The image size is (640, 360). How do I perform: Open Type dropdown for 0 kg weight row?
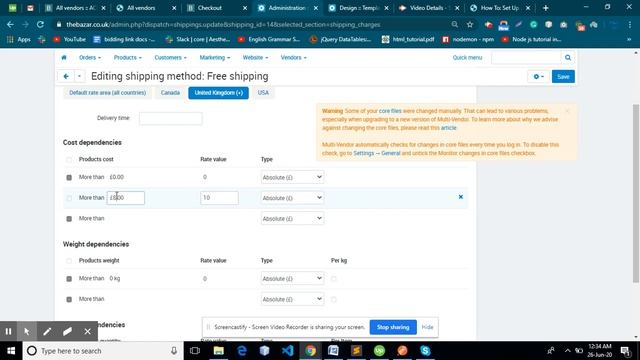pos(292,278)
